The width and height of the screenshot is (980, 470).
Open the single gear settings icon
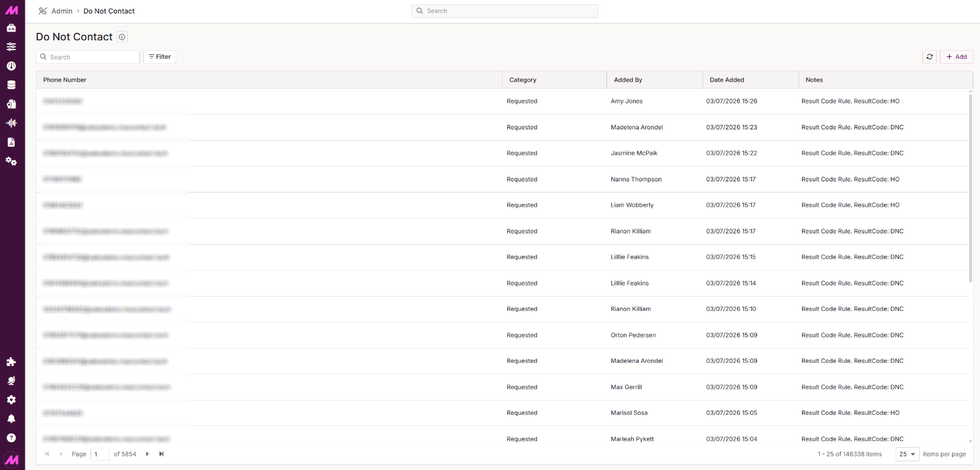click(11, 400)
